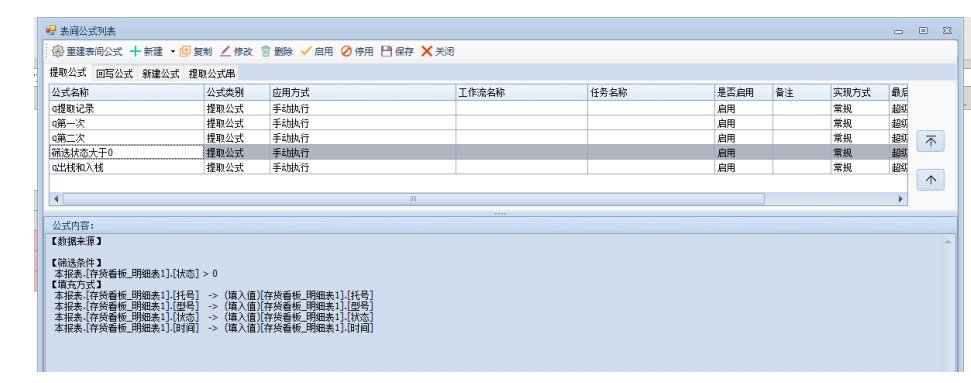Click the horizontal scrollbar left arrow

[56, 199]
